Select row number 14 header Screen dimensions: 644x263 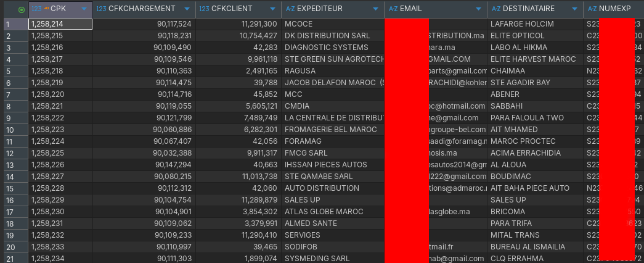pos(15,177)
